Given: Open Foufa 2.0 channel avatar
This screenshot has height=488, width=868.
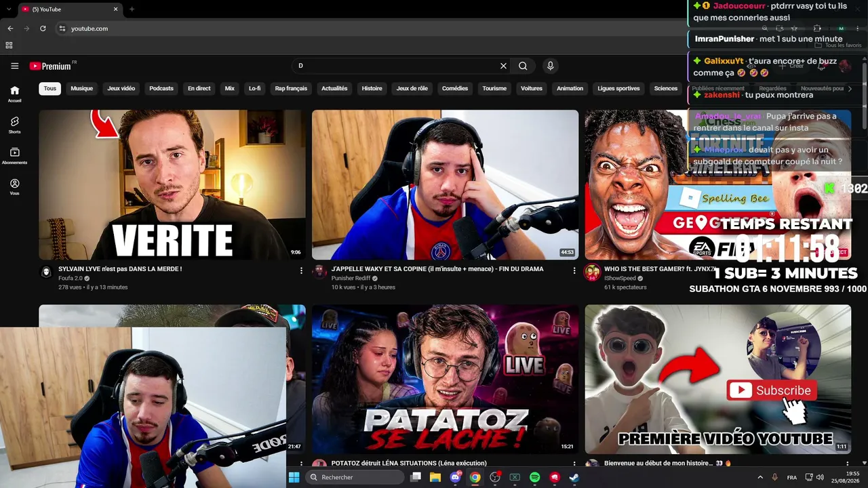Looking at the screenshot, I should (46, 272).
